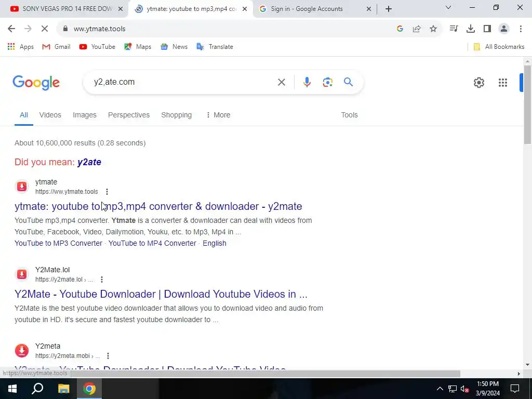Open ytmate youtube to mp3,mp4 converter result
The image size is (532, 399).
point(158,206)
